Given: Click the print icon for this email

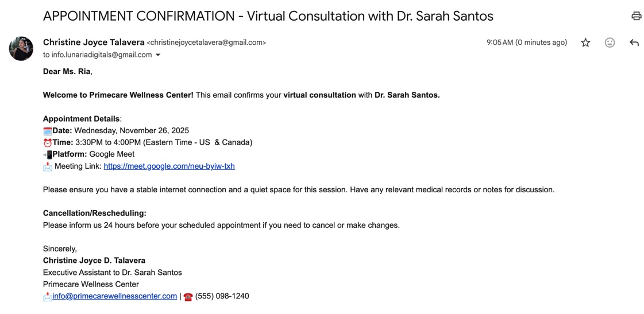Looking at the screenshot, I should click(636, 16).
